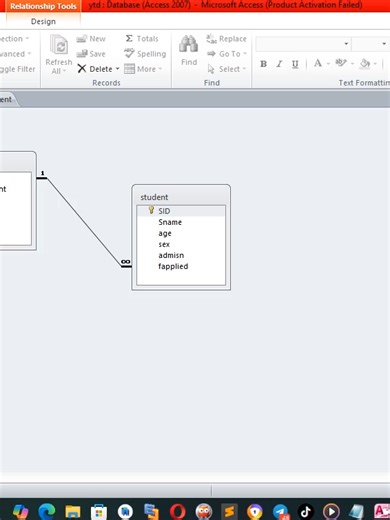Open the More records options

(x=143, y=69)
